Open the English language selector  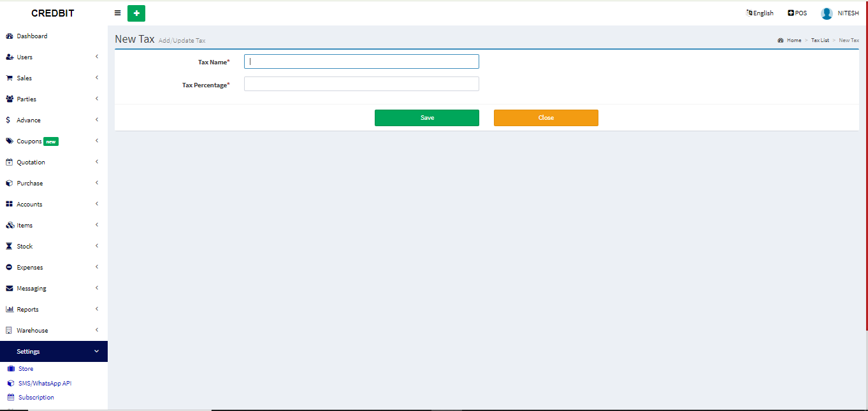click(x=760, y=13)
